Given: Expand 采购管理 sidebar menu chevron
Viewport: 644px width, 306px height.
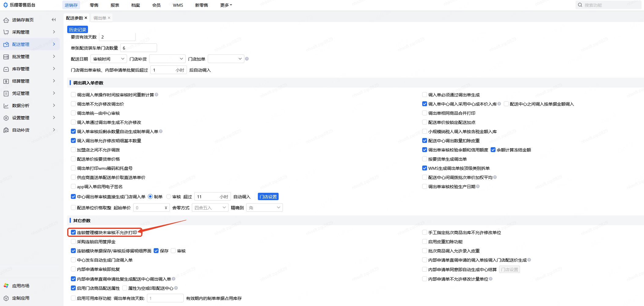Looking at the screenshot, I should click(54, 32).
